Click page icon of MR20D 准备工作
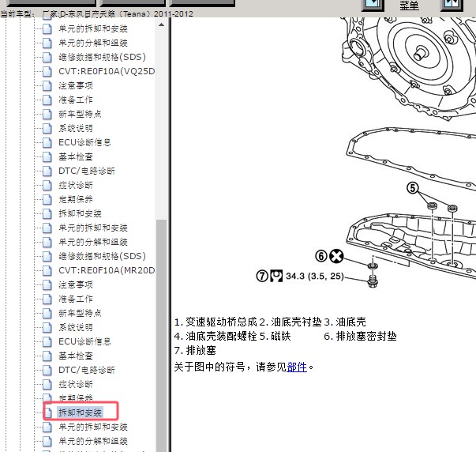Viewport: 476px width, 452px height. pos(47,299)
